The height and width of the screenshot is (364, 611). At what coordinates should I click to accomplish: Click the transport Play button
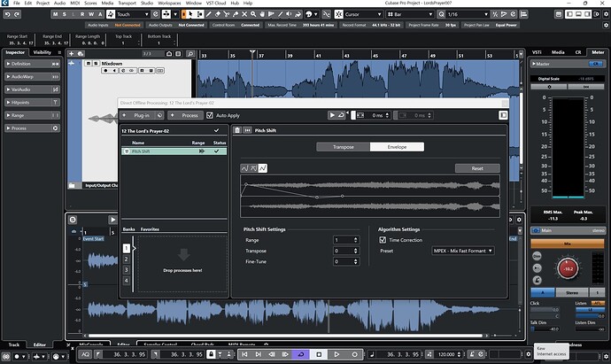pos(336,354)
